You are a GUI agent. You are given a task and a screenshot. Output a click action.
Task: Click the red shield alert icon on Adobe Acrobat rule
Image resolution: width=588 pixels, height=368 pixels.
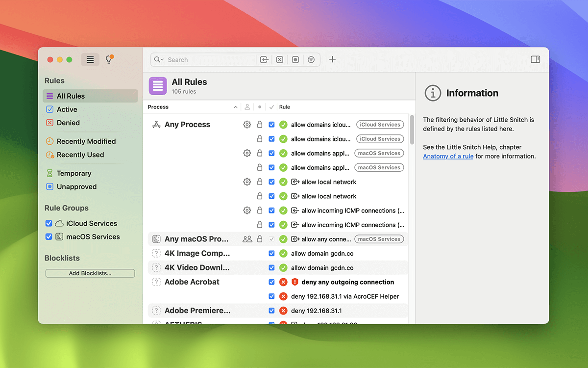click(x=294, y=282)
